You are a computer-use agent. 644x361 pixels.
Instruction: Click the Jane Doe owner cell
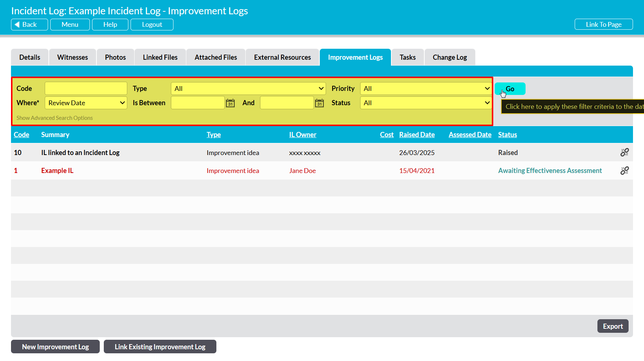click(303, 170)
